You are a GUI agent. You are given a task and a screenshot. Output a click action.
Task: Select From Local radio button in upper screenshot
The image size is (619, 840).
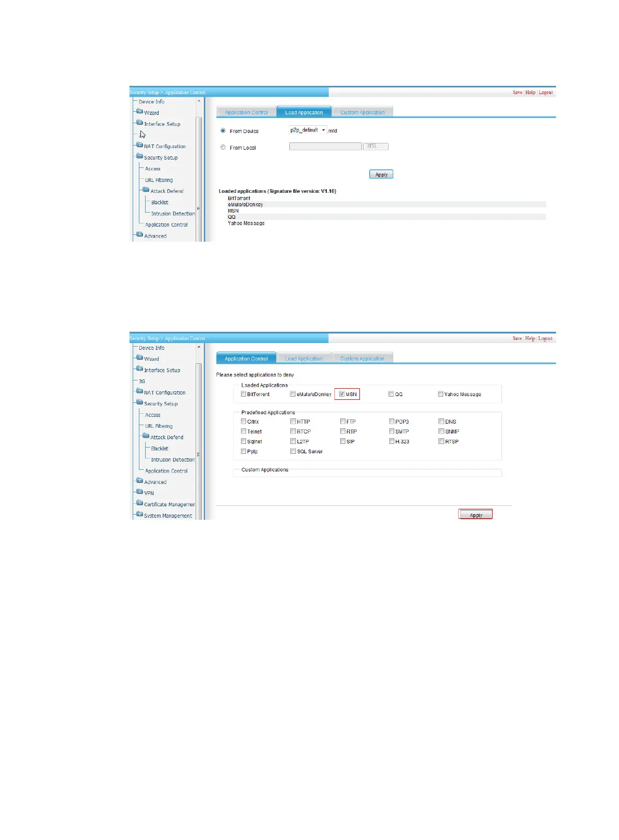pyautogui.click(x=223, y=148)
